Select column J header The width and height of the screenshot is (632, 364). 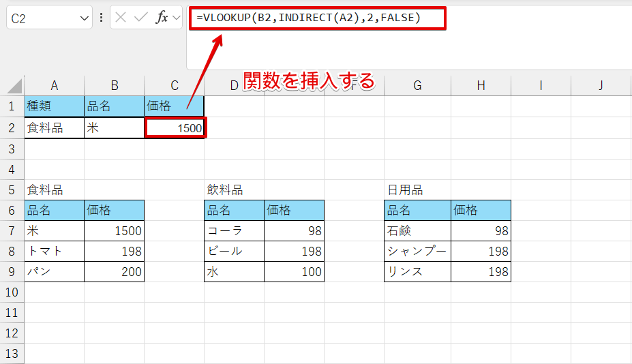pyautogui.click(x=601, y=85)
